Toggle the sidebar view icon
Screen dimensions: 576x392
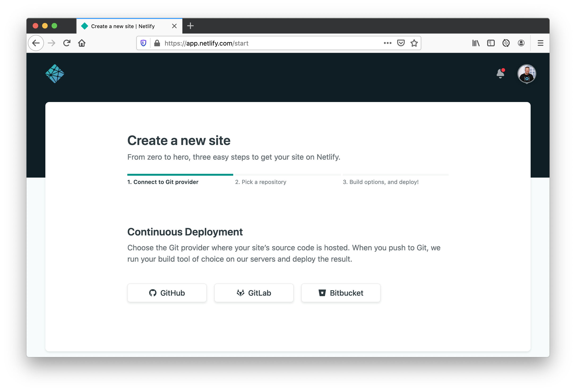[491, 43]
